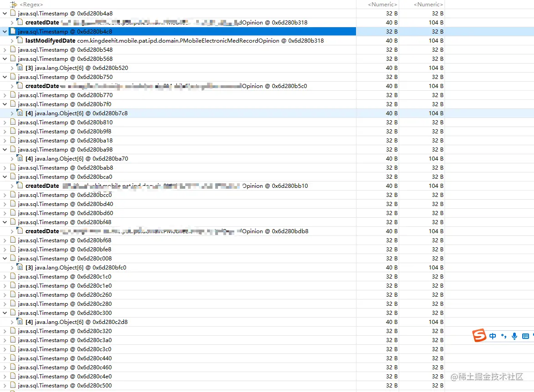Click object icon of Timestamp @ 0x6d280b9f8

(13, 131)
